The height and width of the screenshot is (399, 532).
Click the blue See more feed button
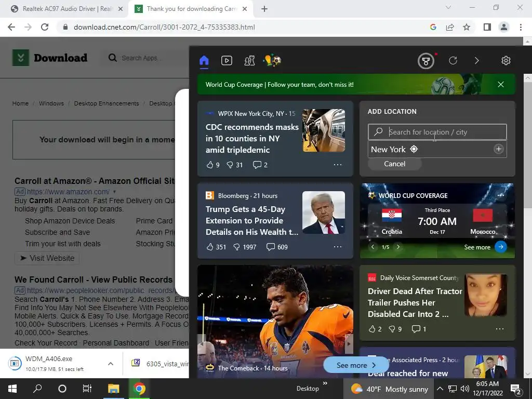point(356,365)
